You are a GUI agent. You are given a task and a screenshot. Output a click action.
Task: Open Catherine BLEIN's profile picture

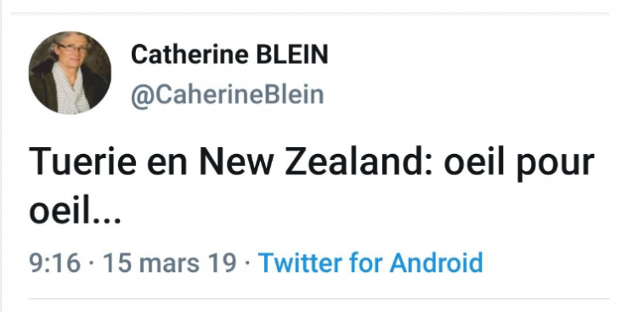pyautogui.click(x=70, y=72)
